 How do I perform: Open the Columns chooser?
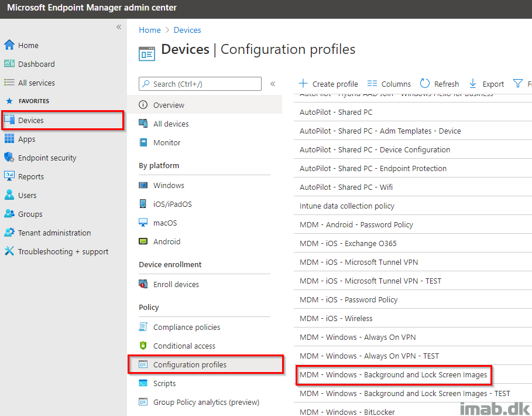click(x=389, y=84)
